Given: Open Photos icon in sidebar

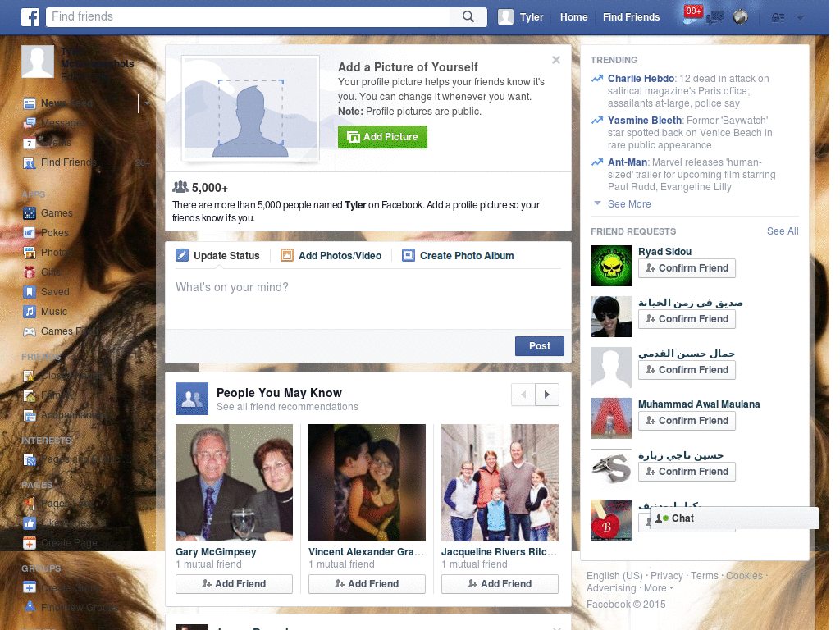Looking at the screenshot, I should [x=30, y=253].
